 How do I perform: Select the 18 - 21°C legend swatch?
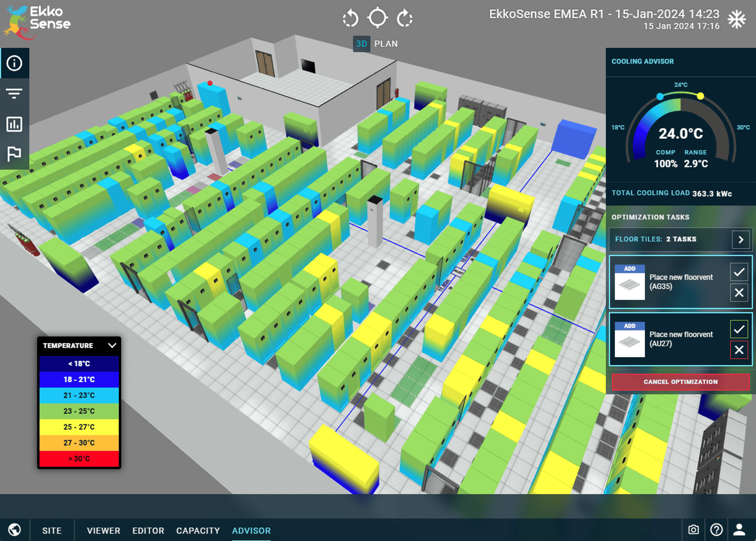[x=79, y=380]
